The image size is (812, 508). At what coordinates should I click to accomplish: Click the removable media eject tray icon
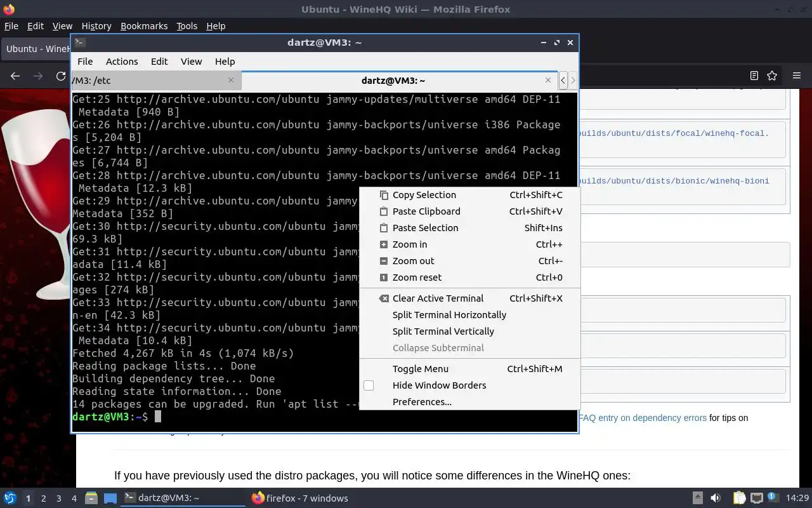point(697,498)
